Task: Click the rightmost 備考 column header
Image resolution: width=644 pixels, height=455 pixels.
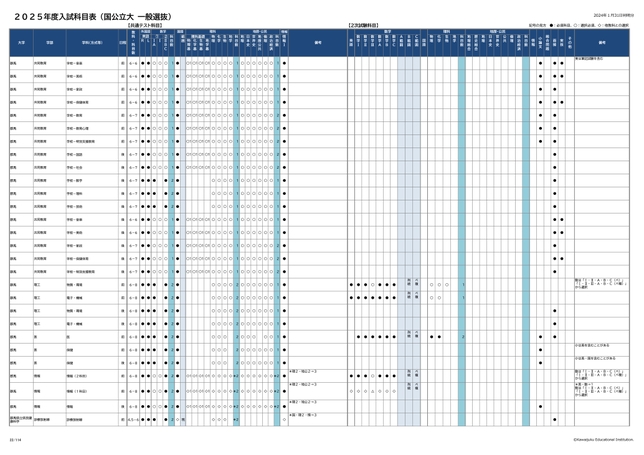Action: coord(603,43)
